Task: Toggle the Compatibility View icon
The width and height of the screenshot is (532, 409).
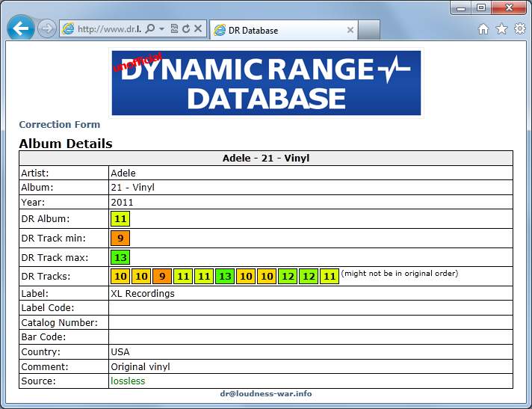Action: click(174, 29)
